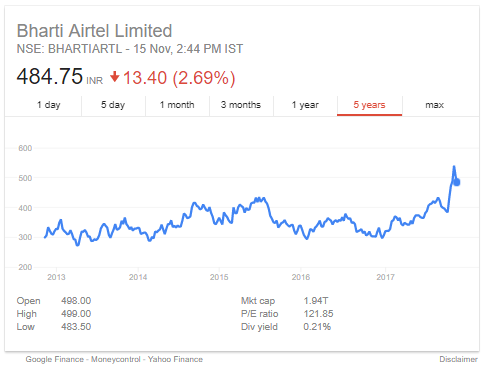Select the 1 year tab

pyautogui.click(x=305, y=105)
